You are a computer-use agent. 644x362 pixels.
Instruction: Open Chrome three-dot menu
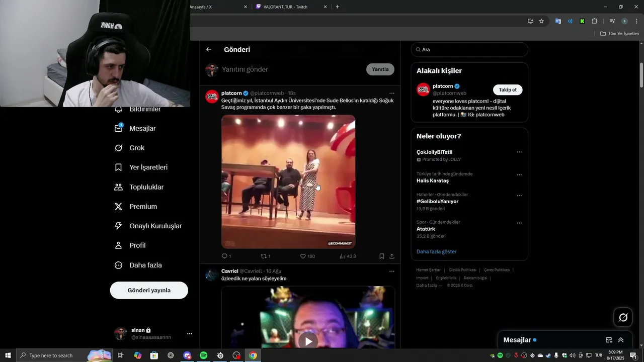point(636,21)
